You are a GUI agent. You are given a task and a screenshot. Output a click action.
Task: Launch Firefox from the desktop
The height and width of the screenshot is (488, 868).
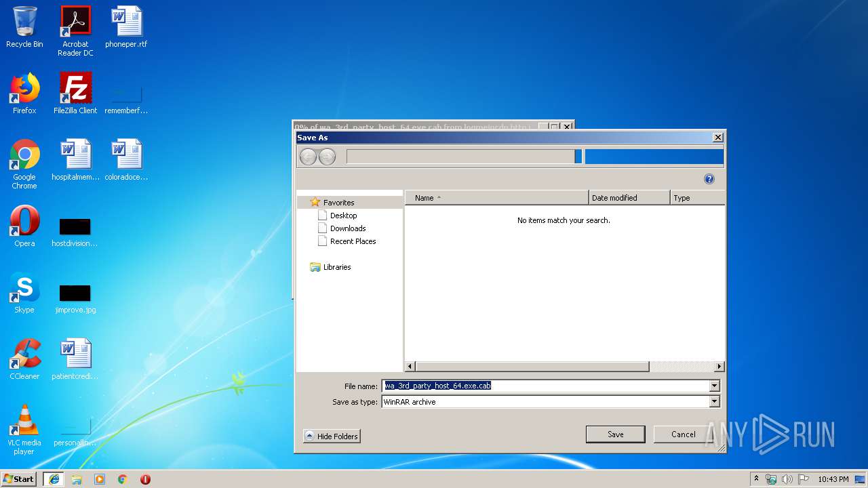pyautogui.click(x=24, y=94)
